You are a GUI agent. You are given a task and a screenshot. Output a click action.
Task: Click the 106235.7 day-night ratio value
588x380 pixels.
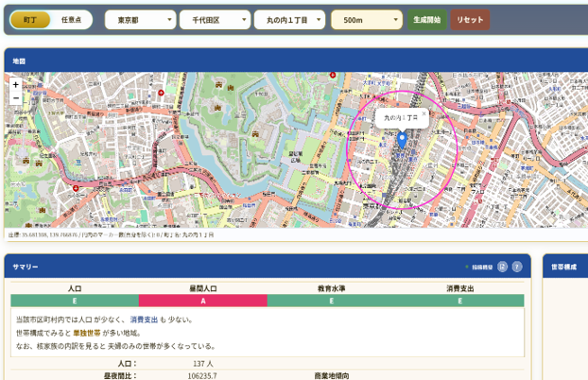pyautogui.click(x=202, y=375)
